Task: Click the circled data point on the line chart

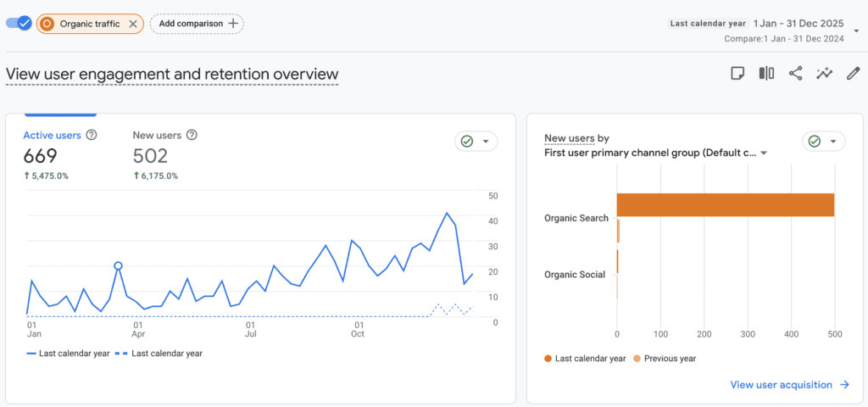Action: (118, 266)
